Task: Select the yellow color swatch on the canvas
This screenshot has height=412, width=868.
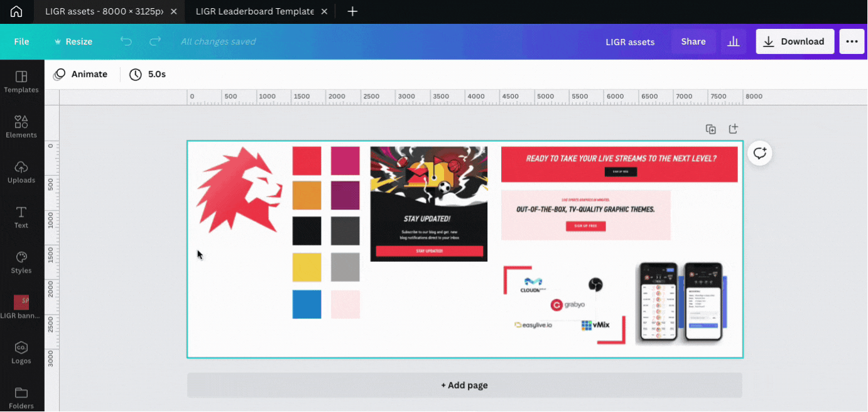Action: coord(307,267)
